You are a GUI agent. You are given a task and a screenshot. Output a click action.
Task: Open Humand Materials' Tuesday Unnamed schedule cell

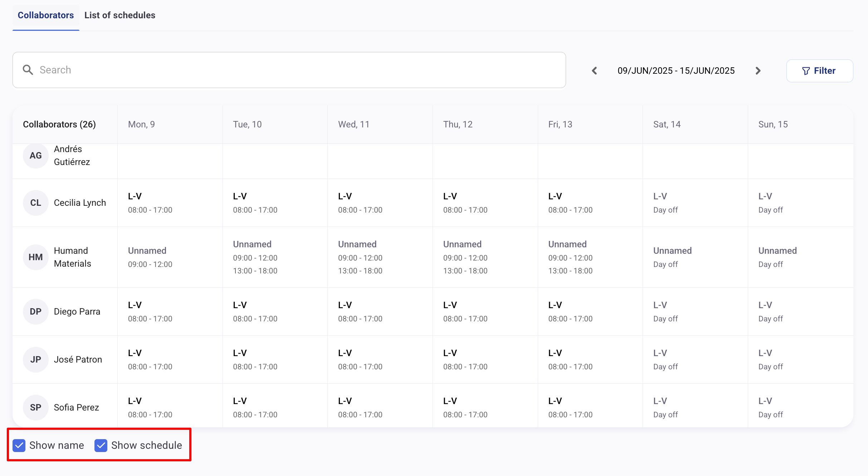pos(275,257)
